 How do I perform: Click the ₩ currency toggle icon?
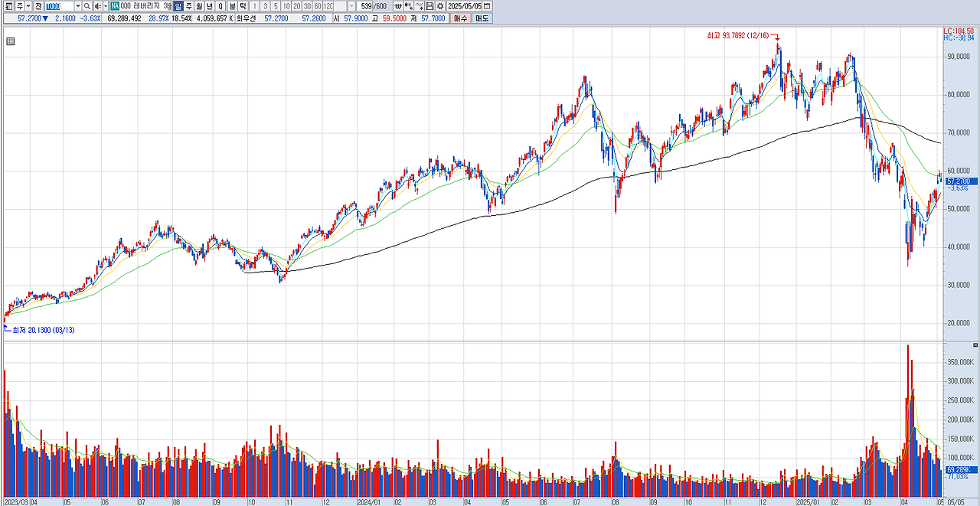pyautogui.click(x=398, y=6)
